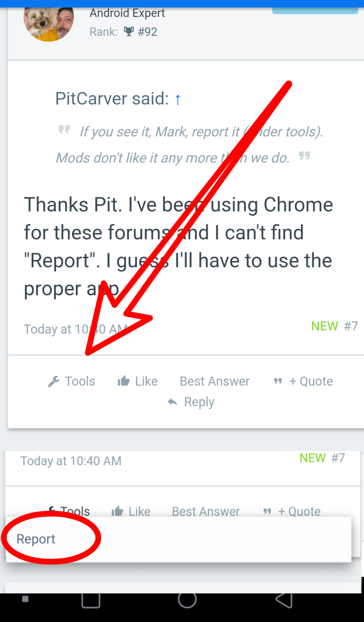Click the trophy rank icon
The width and height of the screenshot is (364, 622).
[x=129, y=32]
